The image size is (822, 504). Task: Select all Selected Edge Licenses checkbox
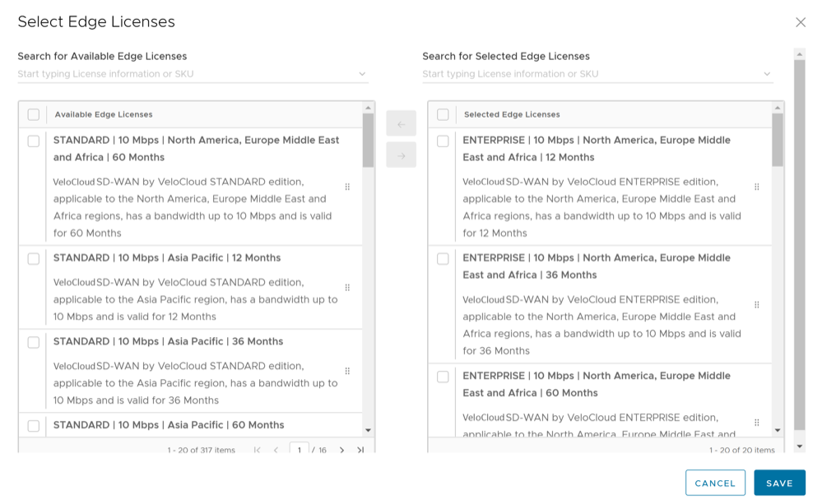[x=443, y=115]
